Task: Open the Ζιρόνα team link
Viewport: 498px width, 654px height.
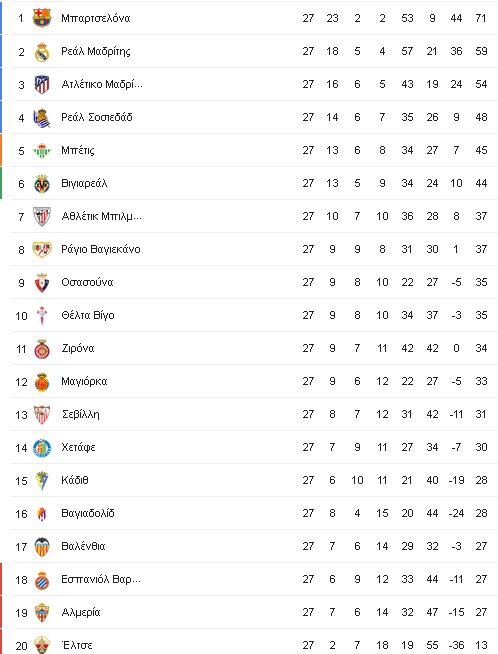Action: tap(78, 348)
